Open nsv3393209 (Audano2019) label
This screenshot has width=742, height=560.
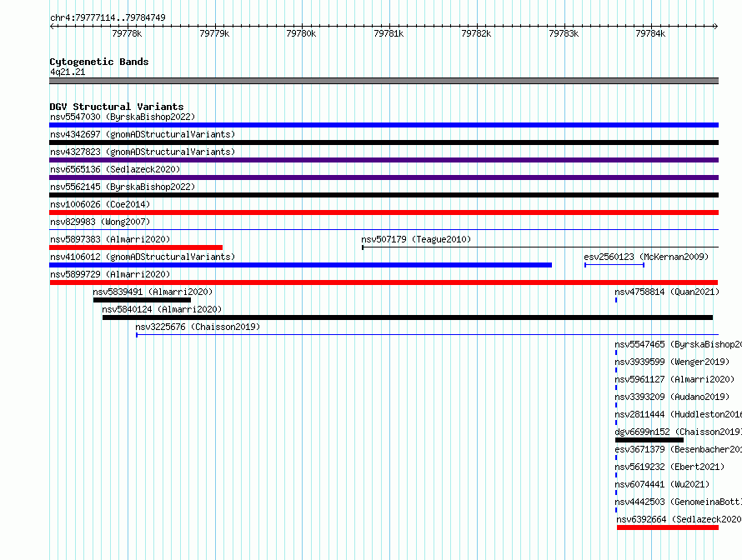tap(672, 397)
